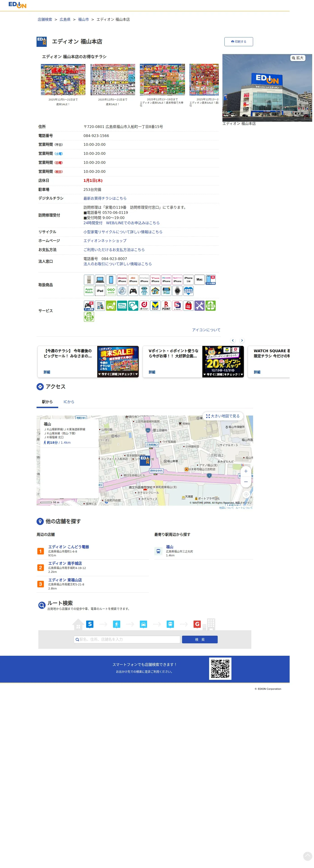The image size is (314, 868).
Task: Click the 高度管理医療機器 heart icon
Action: [189, 290]
